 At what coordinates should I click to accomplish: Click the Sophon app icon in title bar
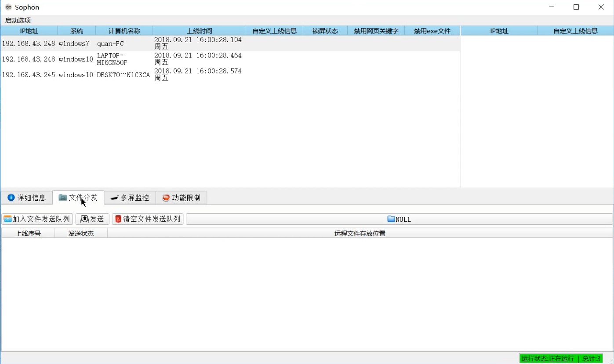pyautogui.click(x=8, y=7)
